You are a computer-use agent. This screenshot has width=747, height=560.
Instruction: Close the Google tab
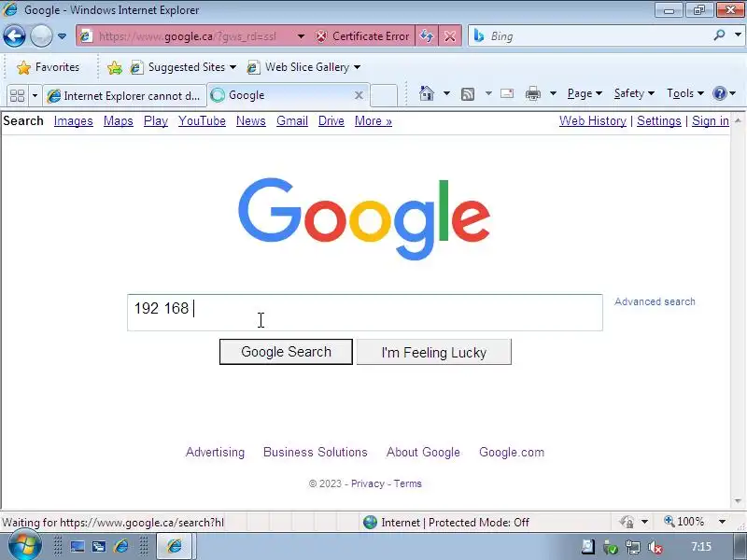359,95
